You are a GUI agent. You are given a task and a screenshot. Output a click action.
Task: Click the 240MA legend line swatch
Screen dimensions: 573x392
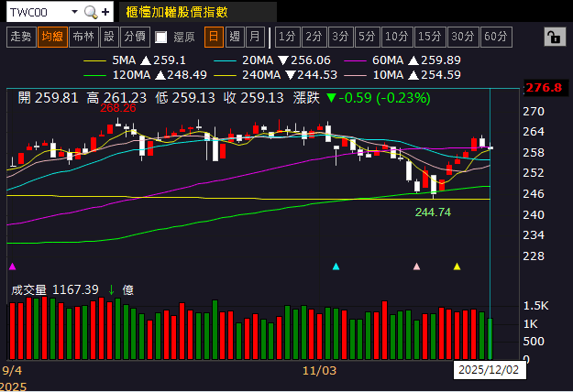(225, 75)
